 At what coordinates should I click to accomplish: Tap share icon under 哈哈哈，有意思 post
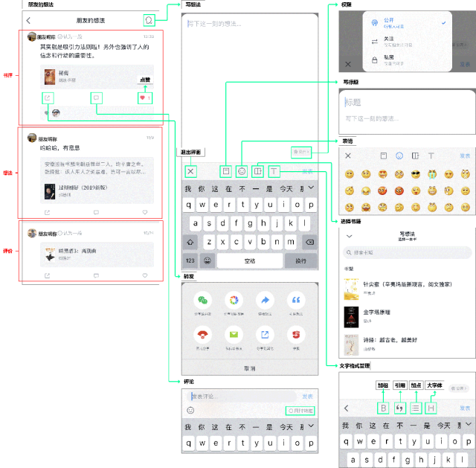[47, 213]
